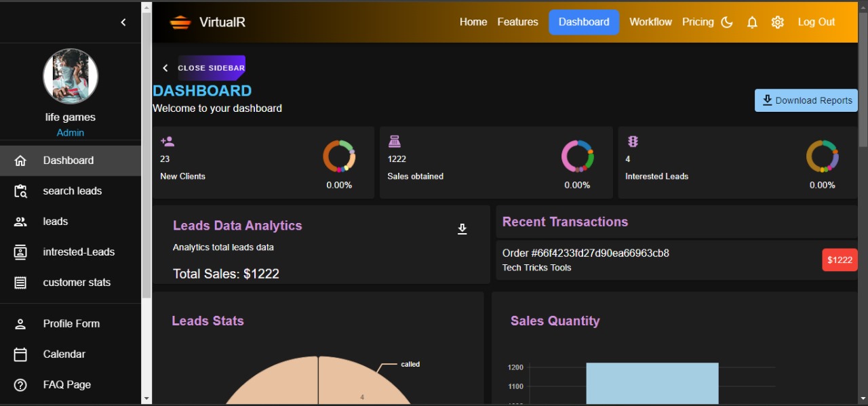The image size is (868, 406).
Task: Open the Pricing nav item
Action: coord(698,22)
